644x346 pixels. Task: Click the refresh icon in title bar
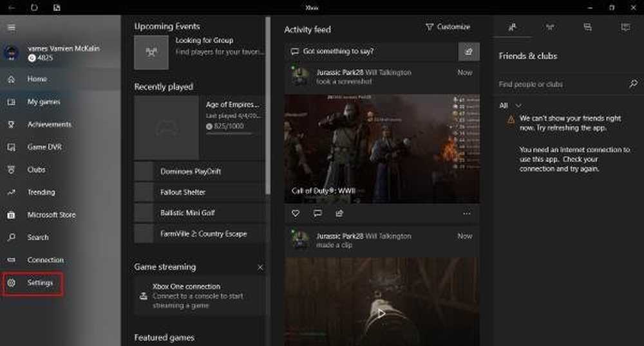(34, 7)
